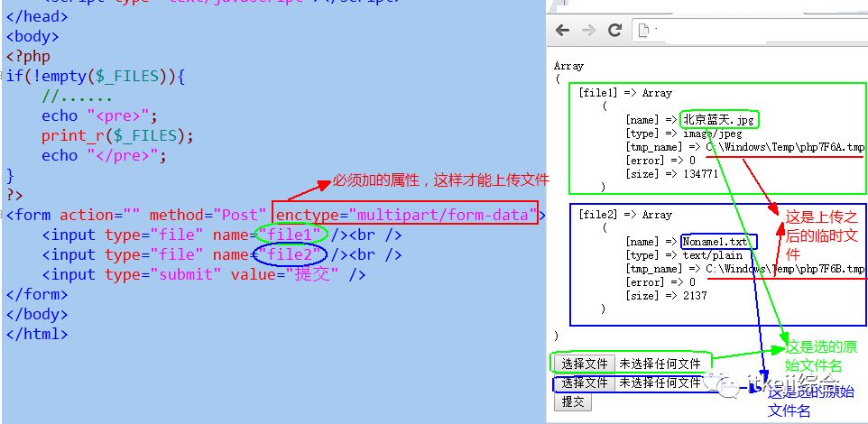Click the <?php opening tag in code
Screen dimensions: 868x424
pyautogui.click(x=28, y=56)
